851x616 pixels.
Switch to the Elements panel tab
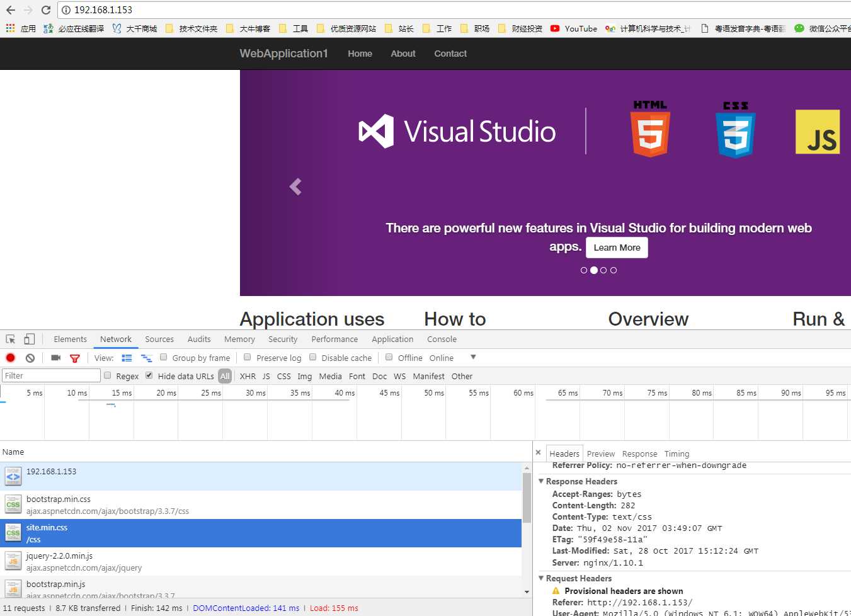point(70,339)
